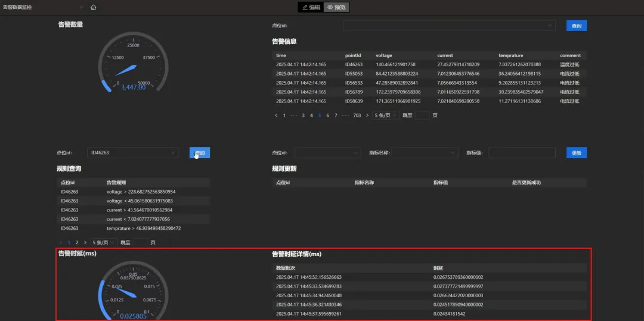Open the ID46263 point id dropdown
The width and height of the screenshot is (644, 321).
tap(133, 152)
